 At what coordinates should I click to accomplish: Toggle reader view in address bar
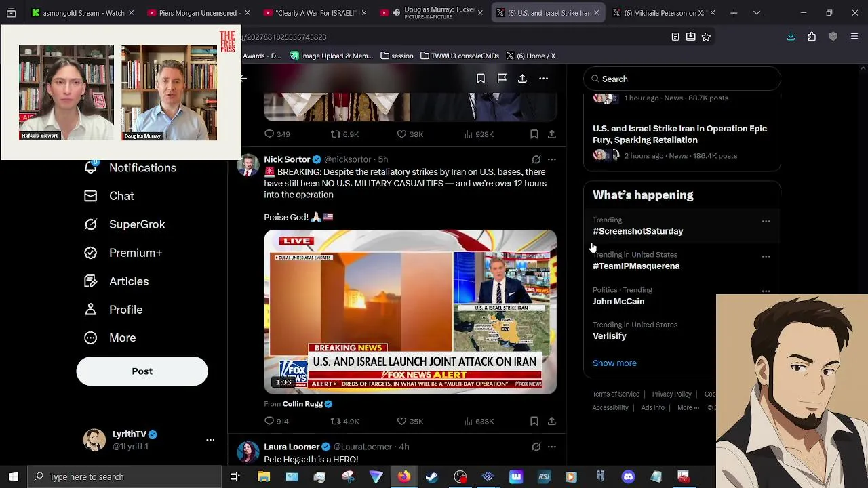click(675, 37)
